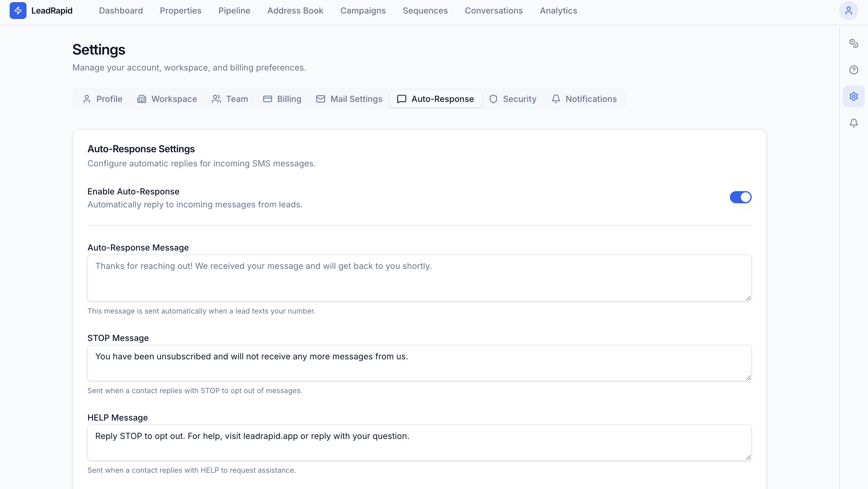868x489 pixels.
Task: Click the shield icon next to Security
Action: [493, 99]
